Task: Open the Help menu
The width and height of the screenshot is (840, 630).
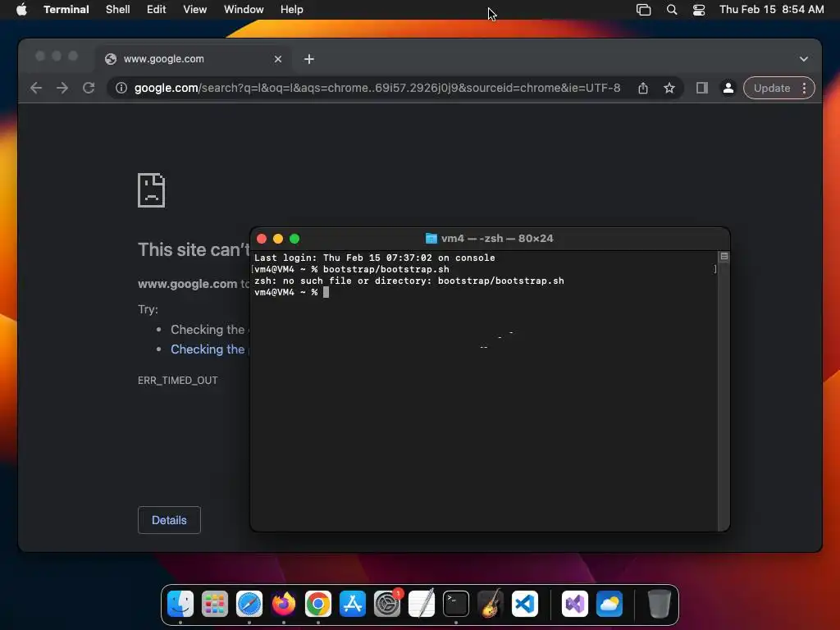Action: (292, 10)
